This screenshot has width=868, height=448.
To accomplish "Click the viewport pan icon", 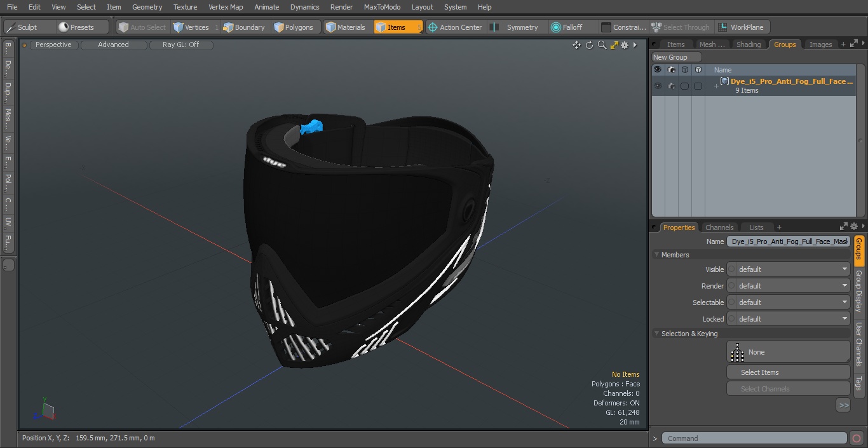I will coord(576,45).
